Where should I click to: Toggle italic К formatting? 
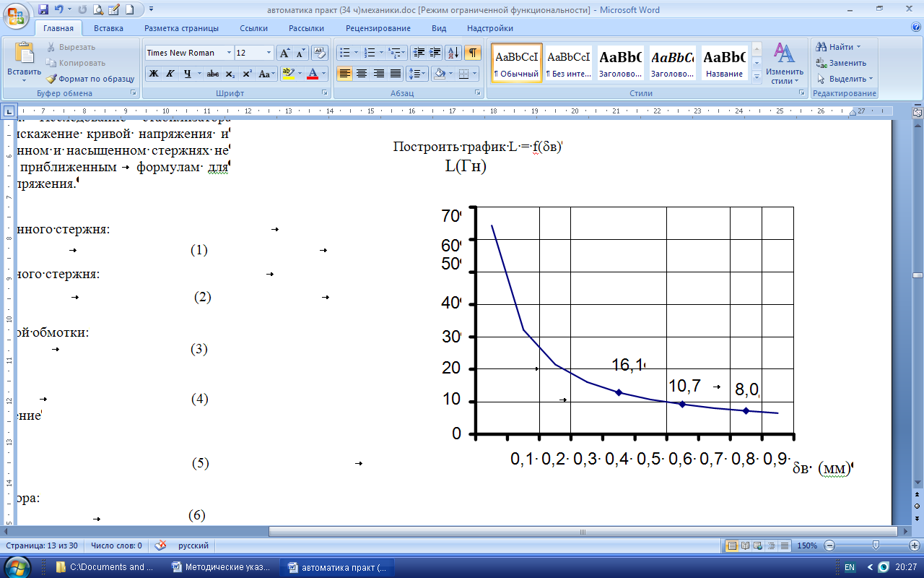point(170,74)
